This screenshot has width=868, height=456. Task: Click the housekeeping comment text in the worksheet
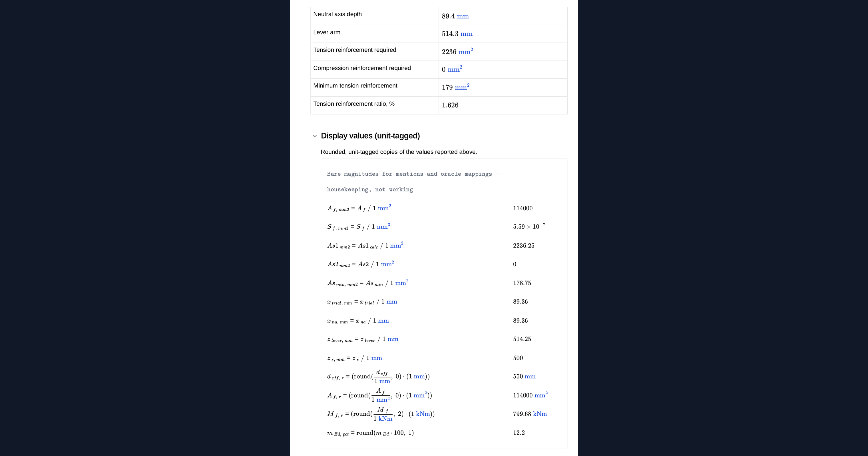click(415, 181)
